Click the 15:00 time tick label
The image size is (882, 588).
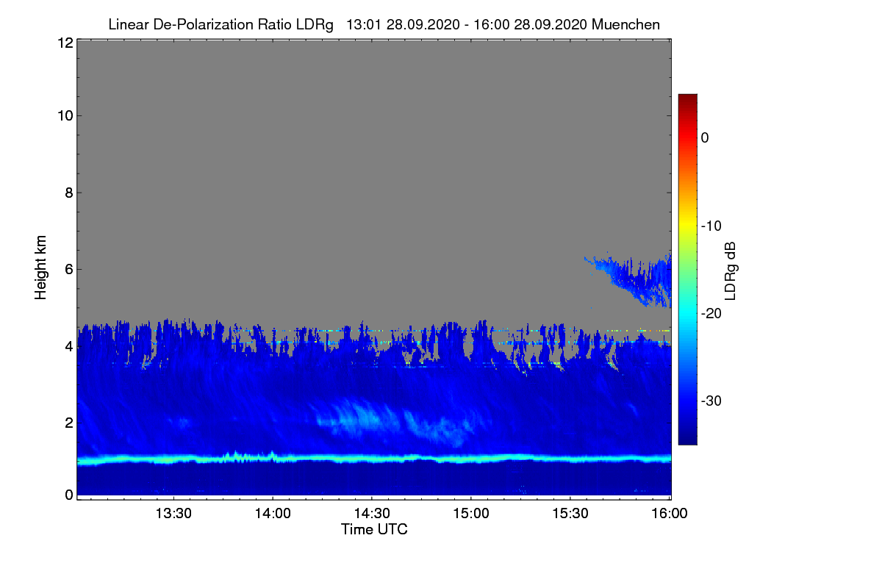click(470, 514)
